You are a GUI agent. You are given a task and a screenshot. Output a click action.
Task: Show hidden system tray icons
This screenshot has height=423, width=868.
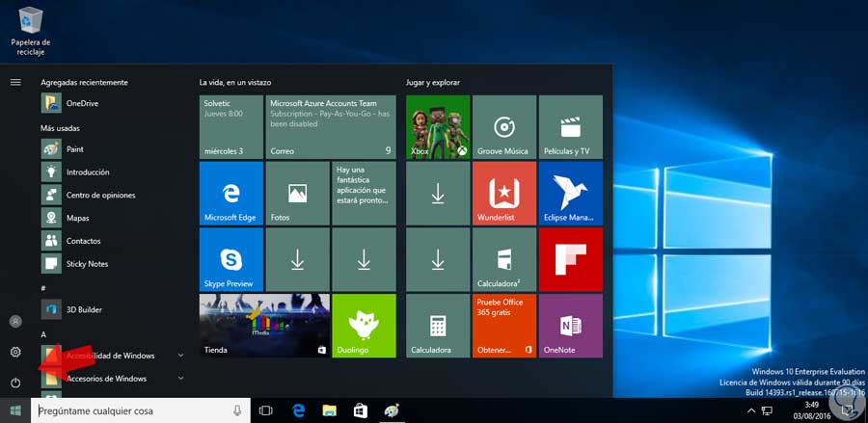[x=751, y=410]
